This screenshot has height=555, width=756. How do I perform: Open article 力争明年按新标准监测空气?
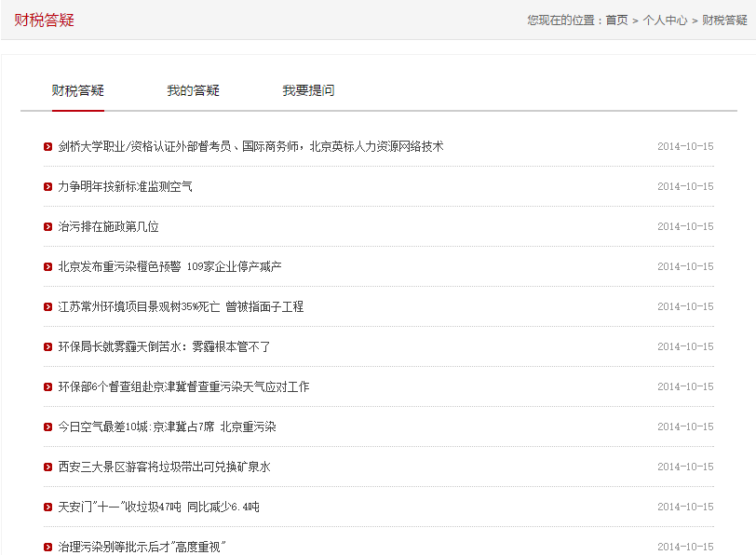(126, 186)
